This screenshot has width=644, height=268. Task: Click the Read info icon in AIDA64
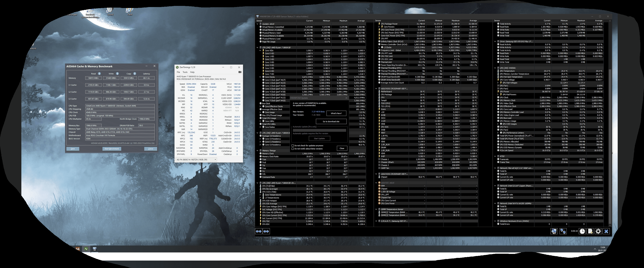pyautogui.click(x=99, y=74)
